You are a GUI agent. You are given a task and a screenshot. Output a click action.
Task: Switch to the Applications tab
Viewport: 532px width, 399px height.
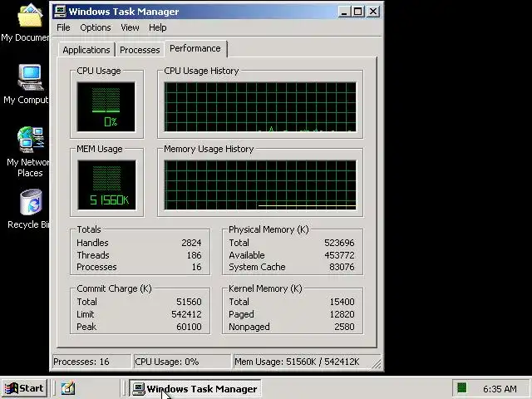[86, 50]
